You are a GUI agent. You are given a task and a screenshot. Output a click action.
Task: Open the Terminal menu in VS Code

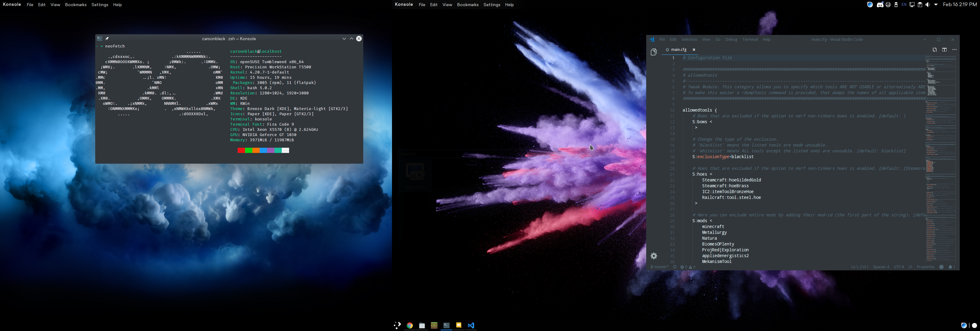click(x=750, y=39)
